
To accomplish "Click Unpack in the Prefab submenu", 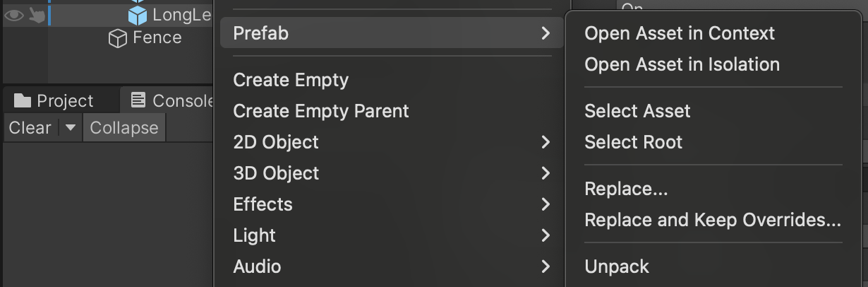I will point(617,266).
